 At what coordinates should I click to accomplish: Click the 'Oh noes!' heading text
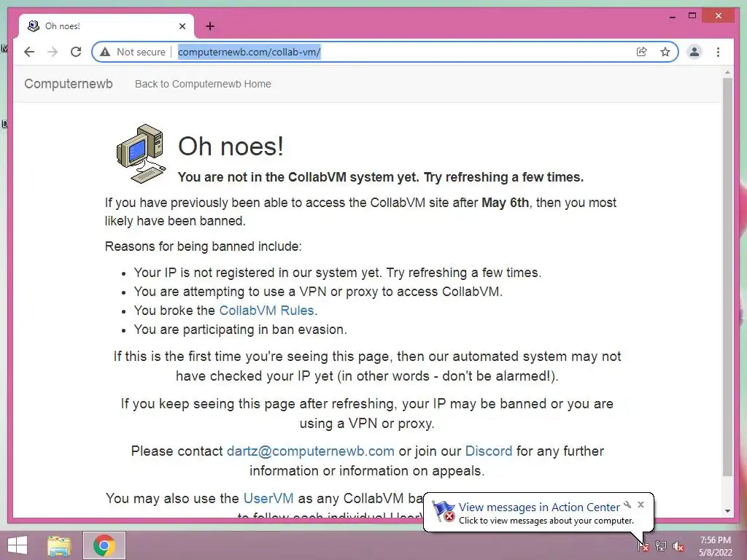tap(231, 146)
